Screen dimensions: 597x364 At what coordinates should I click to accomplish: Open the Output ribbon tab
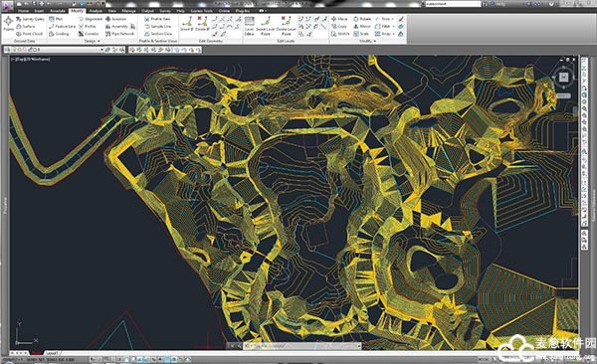[x=147, y=11]
